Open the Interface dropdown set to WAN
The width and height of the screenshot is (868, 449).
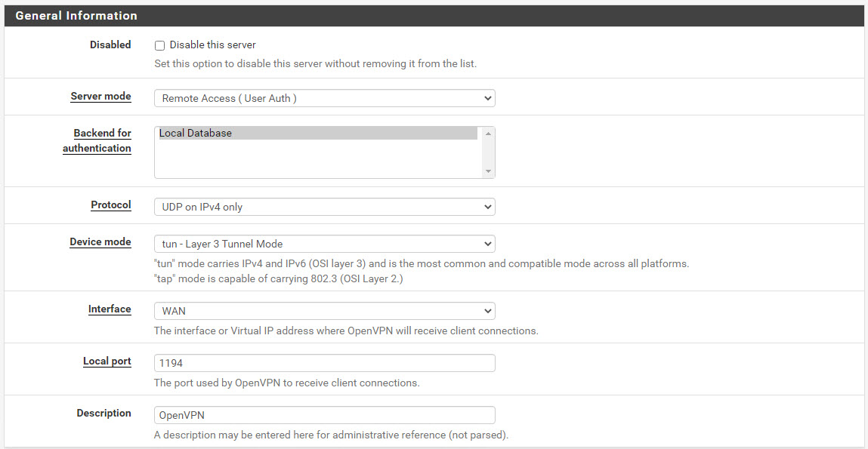tap(324, 311)
